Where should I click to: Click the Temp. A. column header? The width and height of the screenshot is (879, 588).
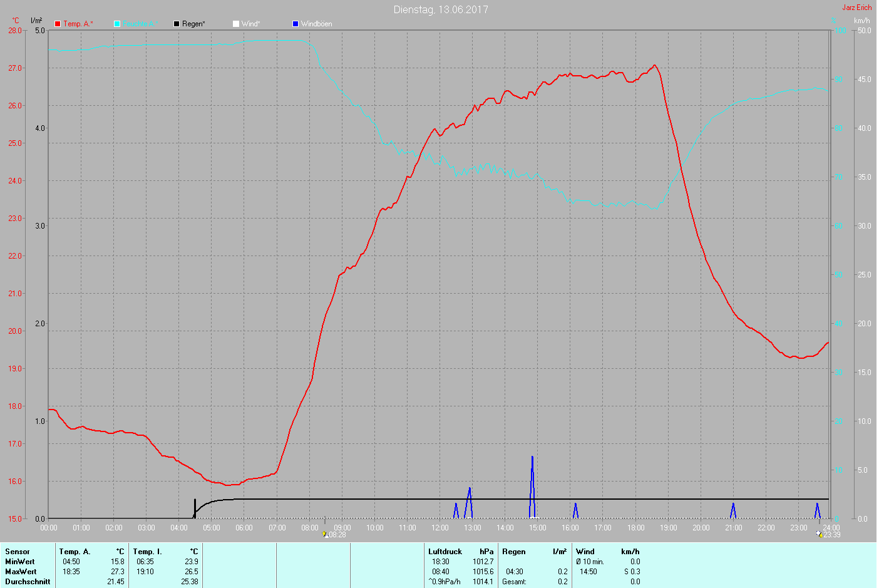(x=75, y=552)
